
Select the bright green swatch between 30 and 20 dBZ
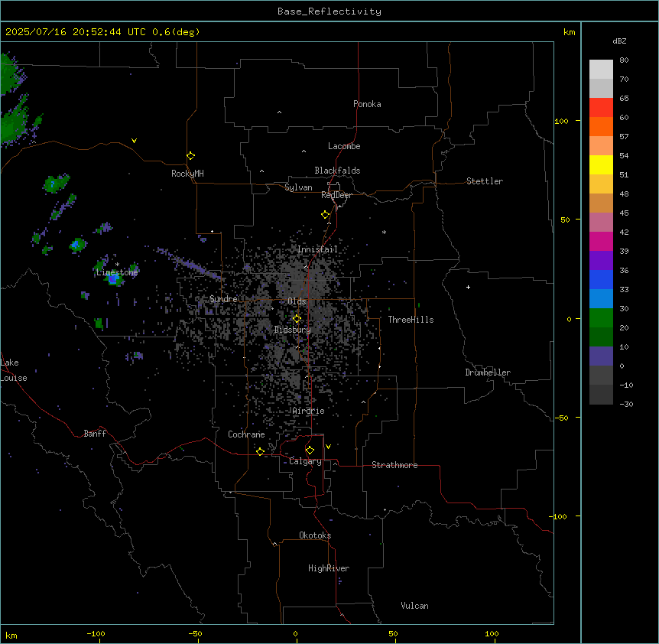click(601, 318)
